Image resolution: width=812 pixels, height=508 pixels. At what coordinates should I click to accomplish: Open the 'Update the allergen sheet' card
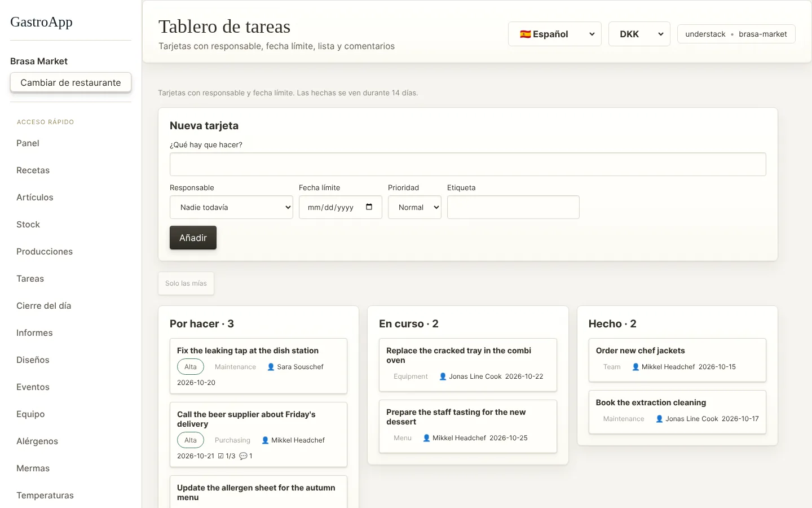(x=258, y=492)
